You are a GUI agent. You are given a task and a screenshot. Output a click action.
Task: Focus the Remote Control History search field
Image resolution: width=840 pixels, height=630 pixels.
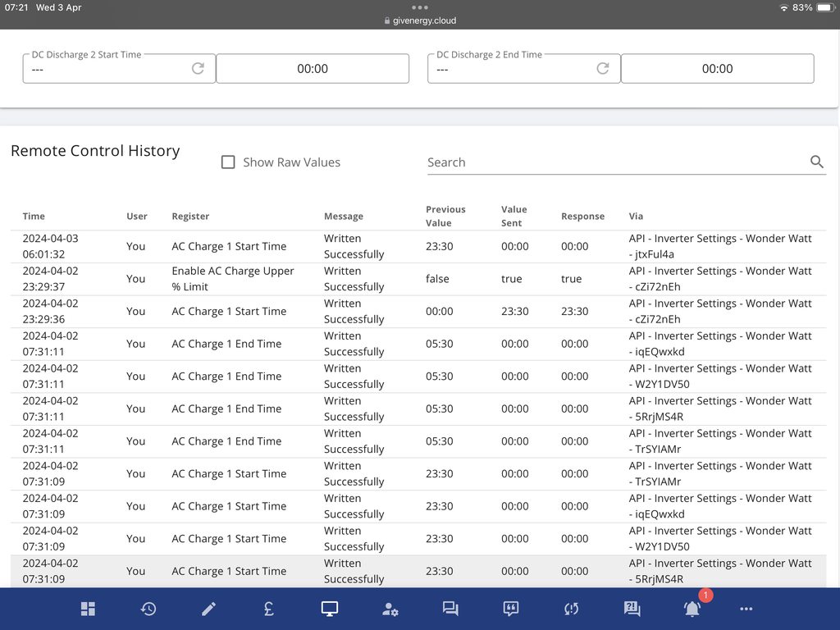615,162
